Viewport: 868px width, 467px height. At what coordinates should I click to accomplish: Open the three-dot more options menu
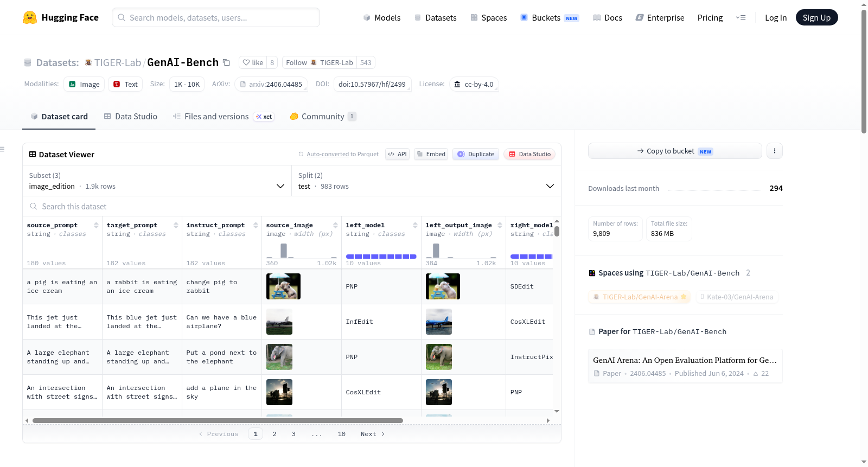point(775,151)
